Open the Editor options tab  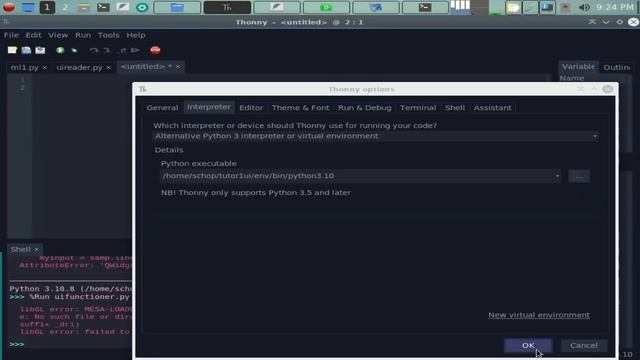pyautogui.click(x=251, y=108)
